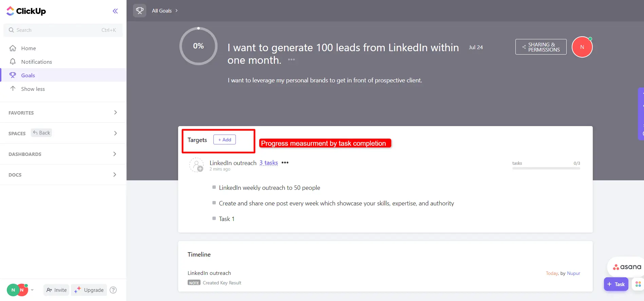Image resolution: width=644 pixels, height=301 pixels.
Task: Click the Show less arrow icon
Action: pyautogui.click(x=13, y=88)
